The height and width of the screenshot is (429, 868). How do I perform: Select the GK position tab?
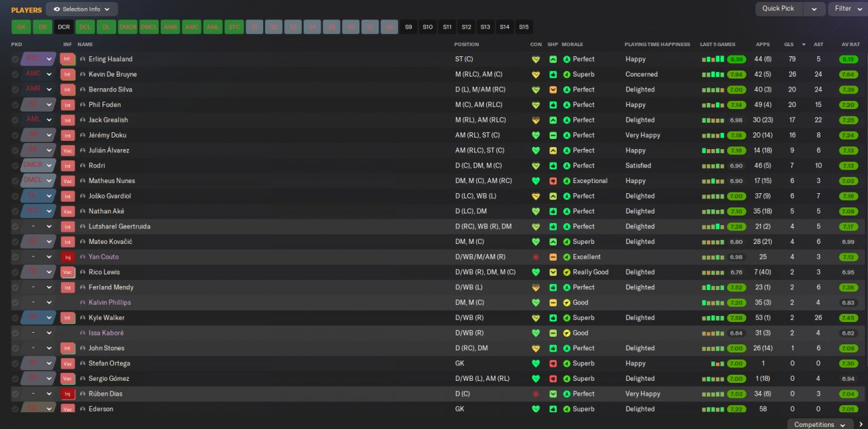click(21, 27)
